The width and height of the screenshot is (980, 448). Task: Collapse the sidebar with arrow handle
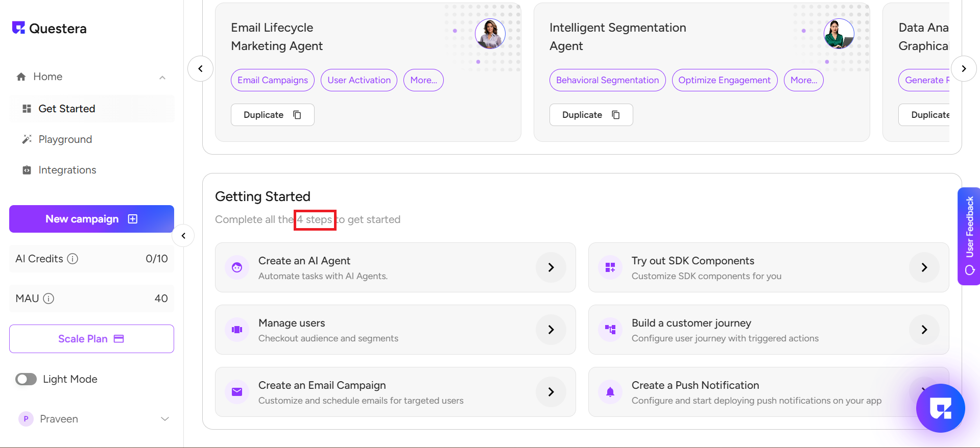tap(183, 236)
